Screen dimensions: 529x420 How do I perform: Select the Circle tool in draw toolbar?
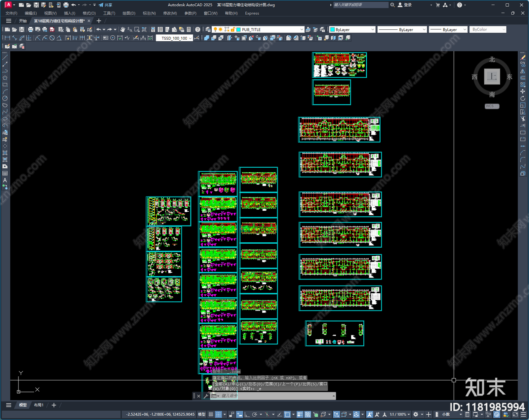[5, 98]
